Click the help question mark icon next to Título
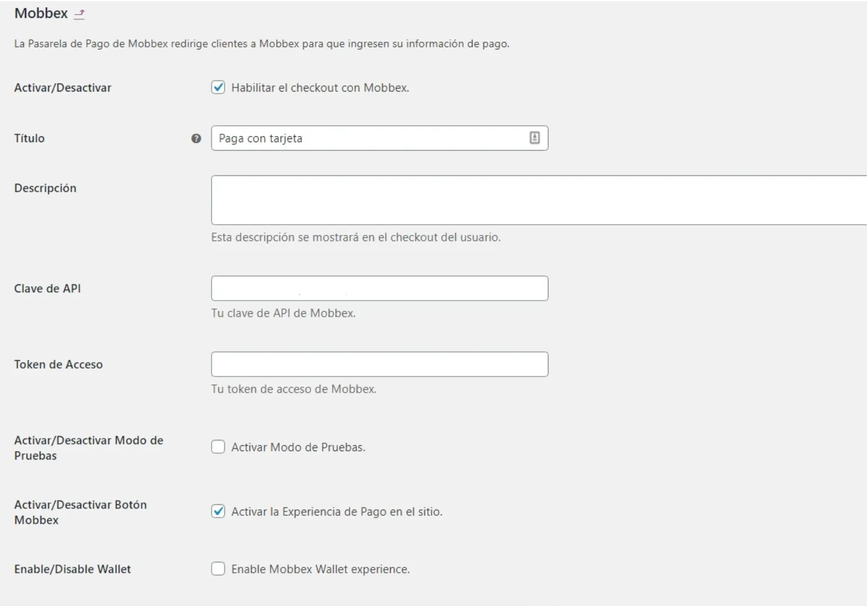This screenshot has height=606, width=868. pyautogui.click(x=196, y=139)
